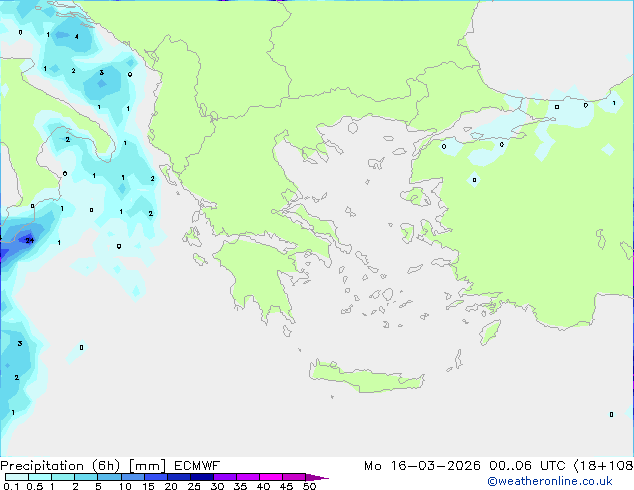The height and width of the screenshot is (490, 634).
Task: Click the 2–5 mm legend color box
Action: (x=86, y=477)
